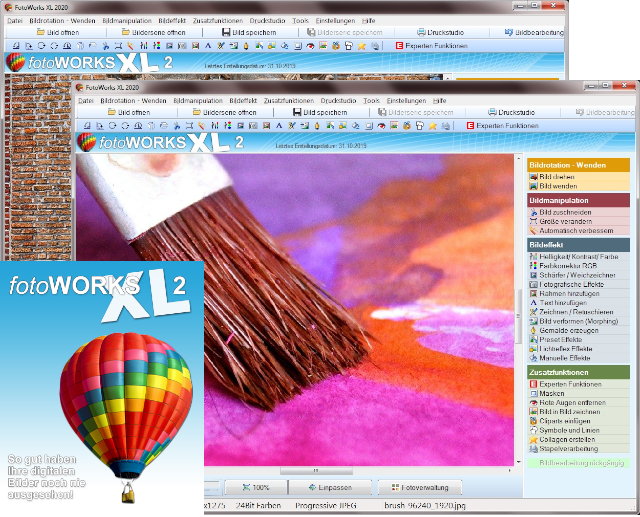Viewport: 640px width, 517px height.
Task: Click the balloon logo in the front window banner
Action: pyautogui.click(x=87, y=142)
